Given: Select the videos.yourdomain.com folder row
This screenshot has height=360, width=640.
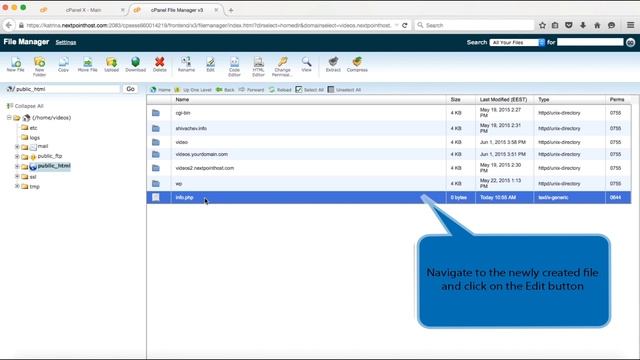Looking at the screenshot, I should [389, 154].
